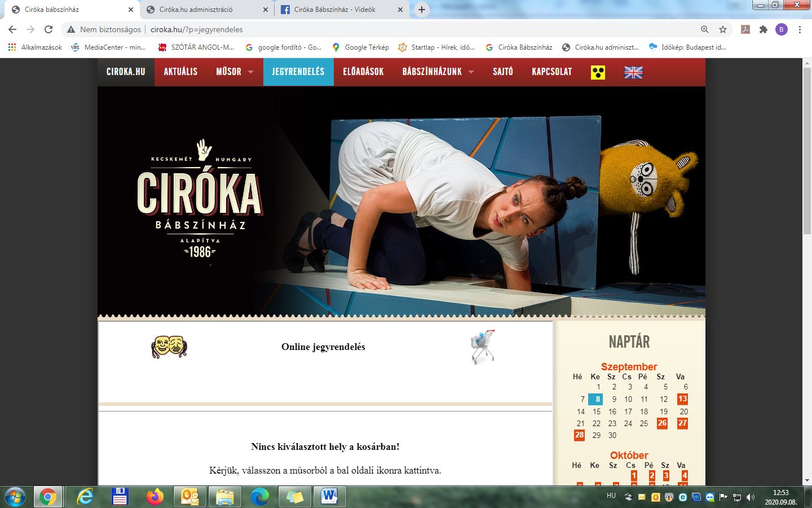Click the 'Online jegyrendelés' heading
812x508 pixels.
click(323, 347)
